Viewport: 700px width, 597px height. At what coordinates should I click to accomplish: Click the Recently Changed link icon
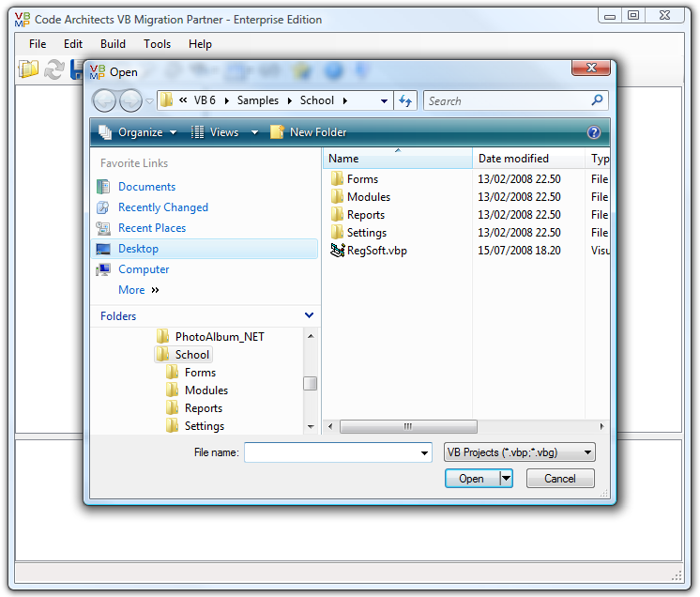103,207
